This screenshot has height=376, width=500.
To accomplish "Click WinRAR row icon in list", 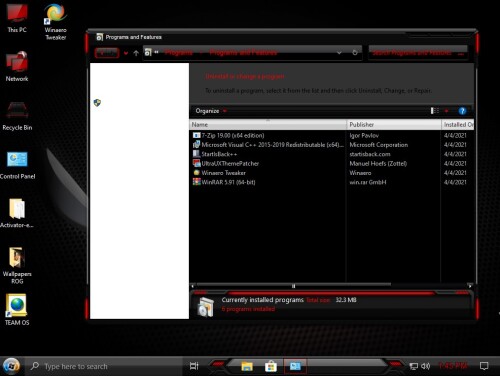I will [x=196, y=182].
